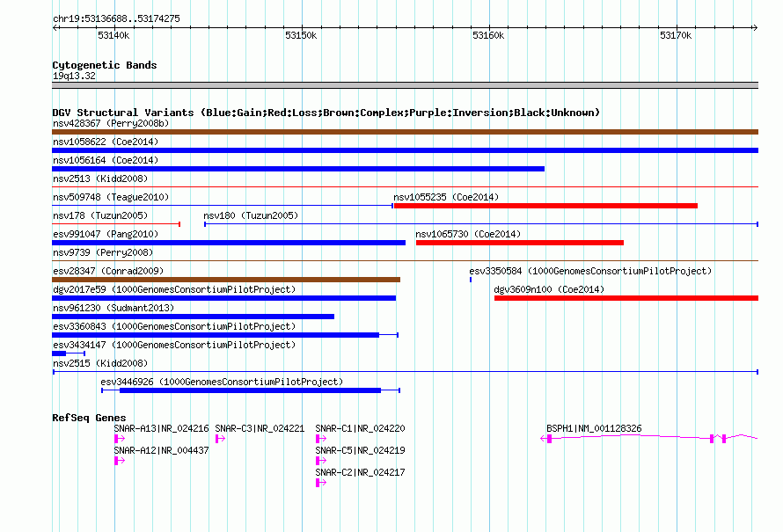
Task: Open the SNAR-C2|NR_024217 gene label
Action: click(360, 472)
